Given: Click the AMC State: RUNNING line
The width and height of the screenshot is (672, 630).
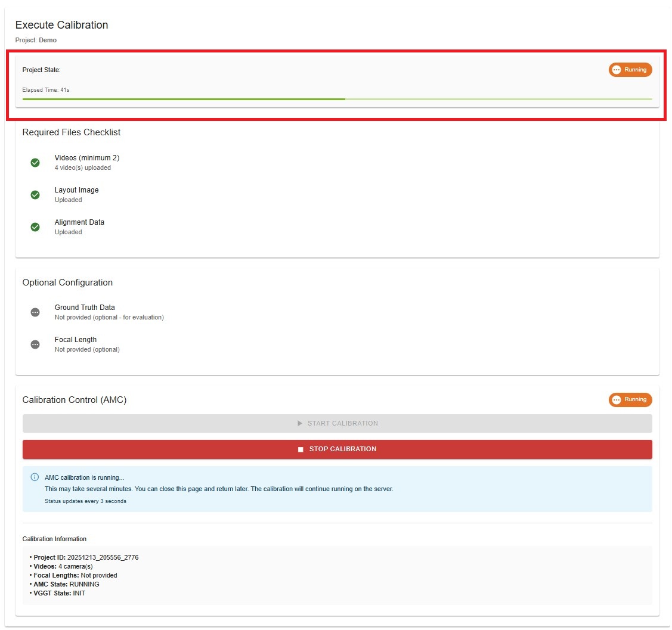Looking at the screenshot, I should (x=66, y=585).
